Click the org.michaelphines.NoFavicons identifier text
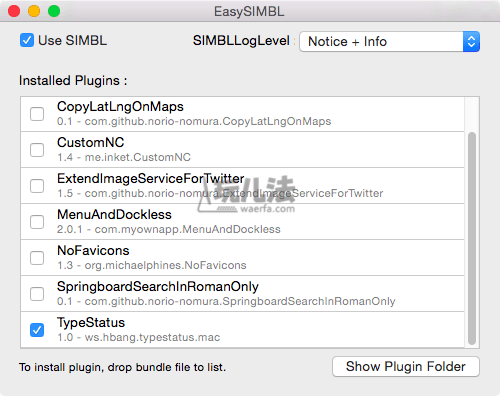The height and width of the screenshot is (396, 500). pyautogui.click(x=165, y=265)
